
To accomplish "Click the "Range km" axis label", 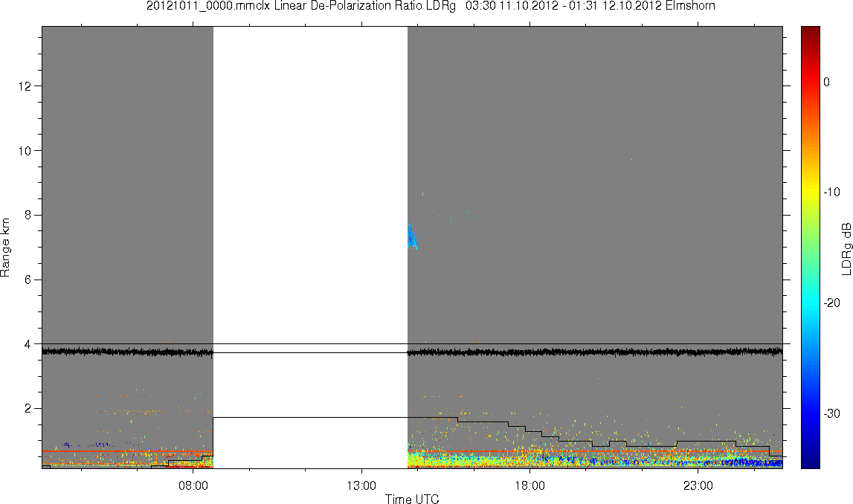I will (x=5, y=248).
